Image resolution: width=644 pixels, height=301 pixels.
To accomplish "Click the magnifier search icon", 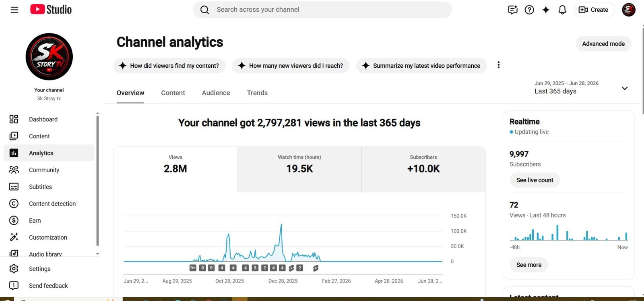I will tap(204, 10).
